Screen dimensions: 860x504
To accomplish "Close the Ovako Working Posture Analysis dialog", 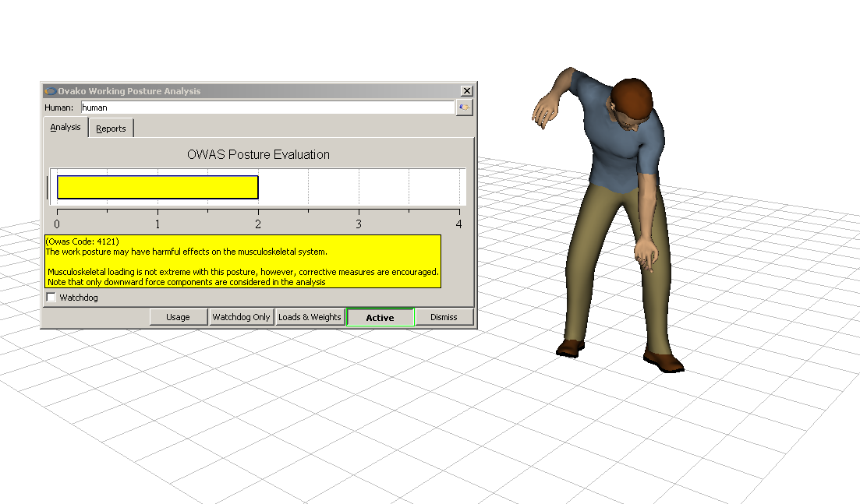I will pos(467,91).
